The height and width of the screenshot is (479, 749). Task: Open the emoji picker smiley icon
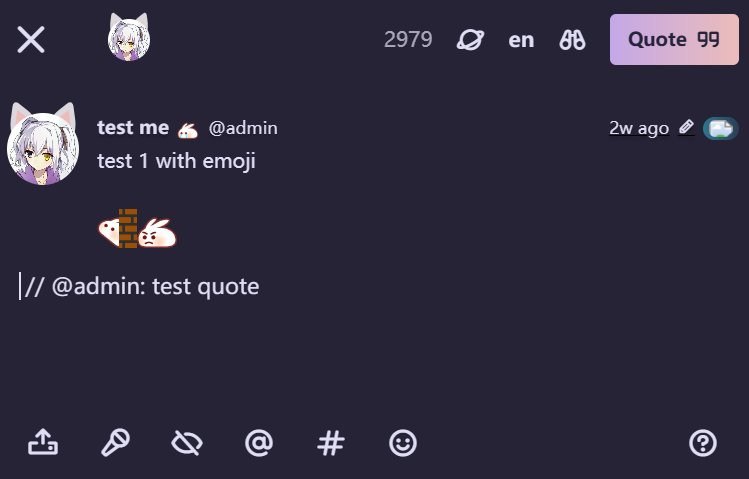(403, 442)
